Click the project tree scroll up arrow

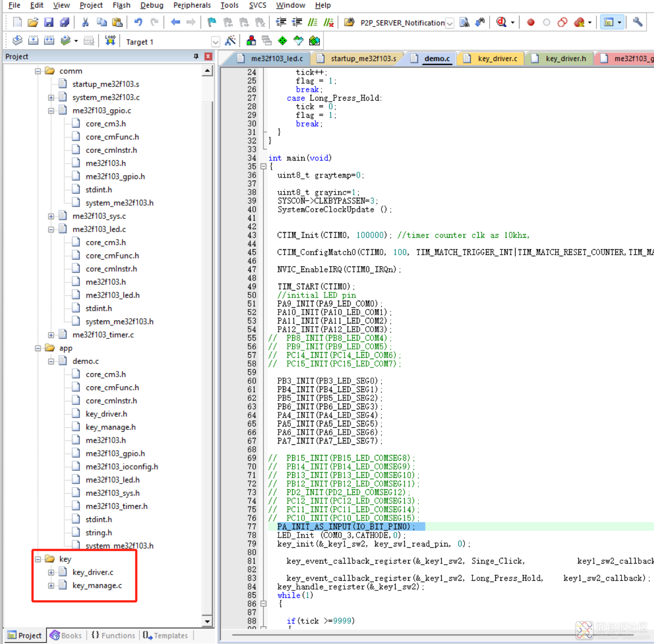click(207, 71)
